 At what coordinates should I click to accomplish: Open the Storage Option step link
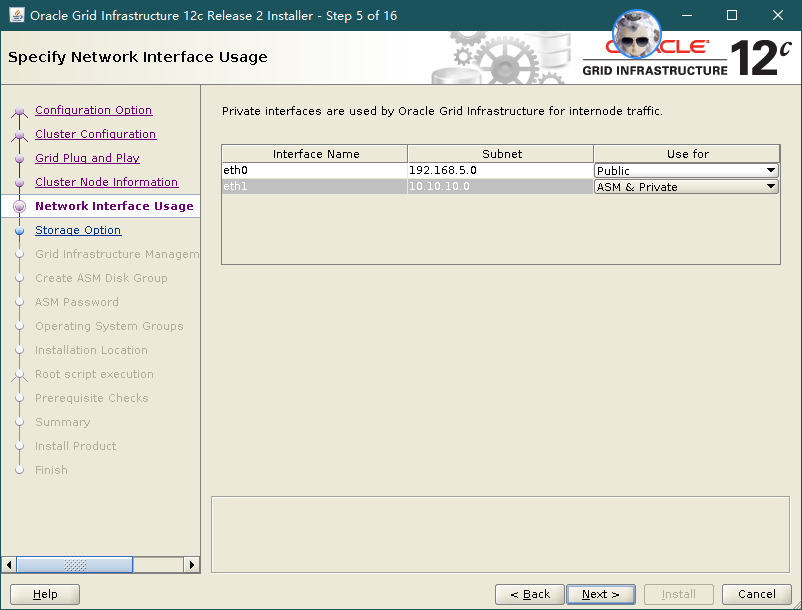[x=78, y=230]
